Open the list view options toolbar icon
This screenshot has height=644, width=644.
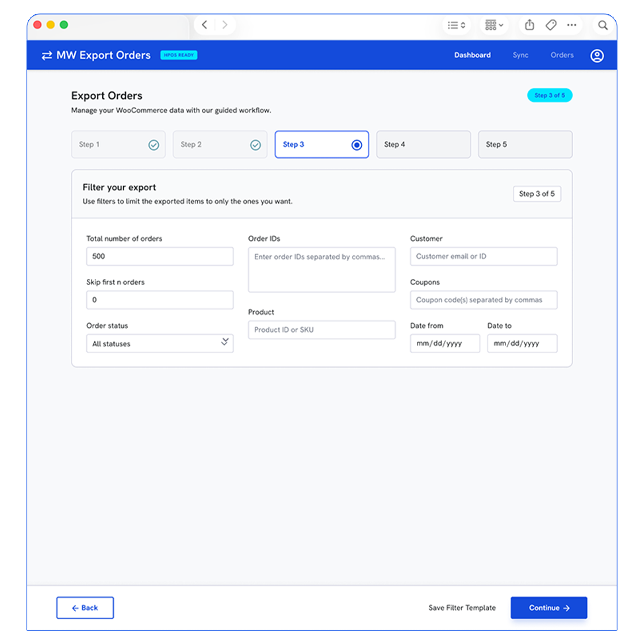(457, 25)
